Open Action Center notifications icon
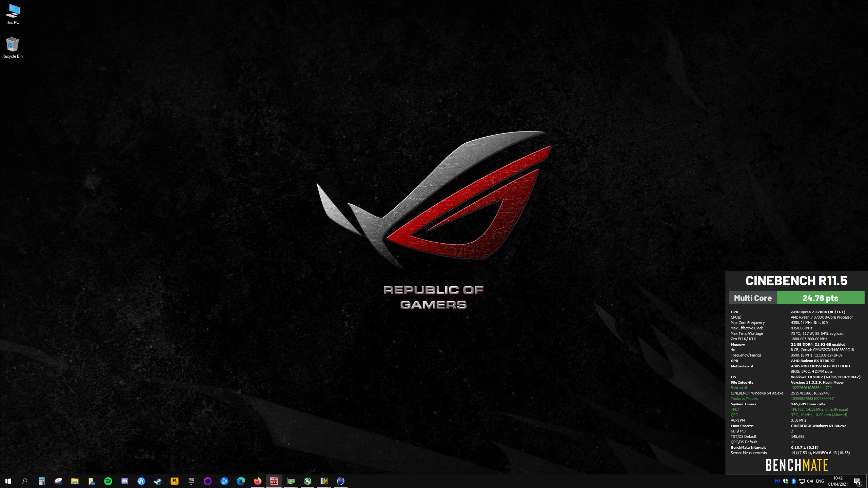 pos(857,481)
